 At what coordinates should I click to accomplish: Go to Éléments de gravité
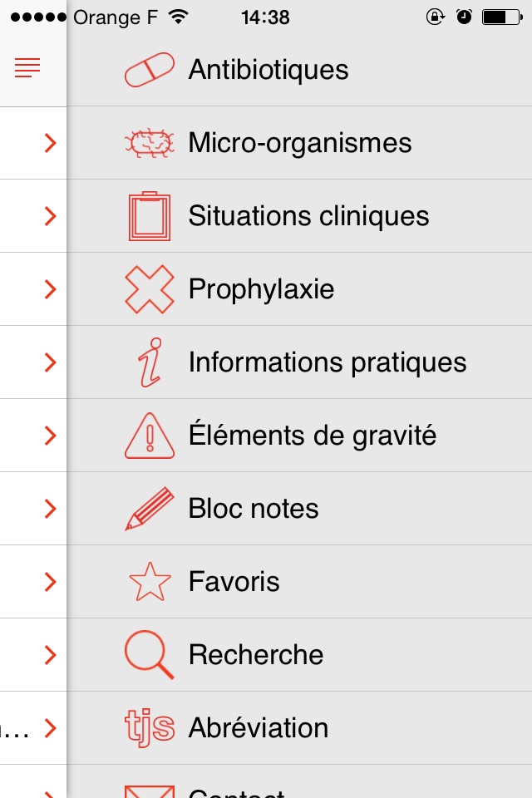[x=313, y=436]
